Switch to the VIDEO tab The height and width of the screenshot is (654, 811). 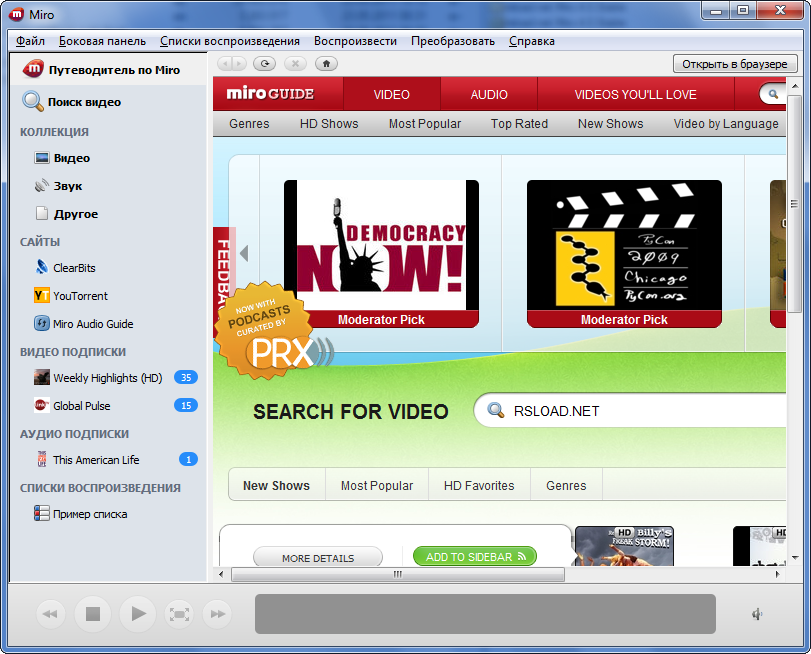pyautogui.click(x=392, y=94)
